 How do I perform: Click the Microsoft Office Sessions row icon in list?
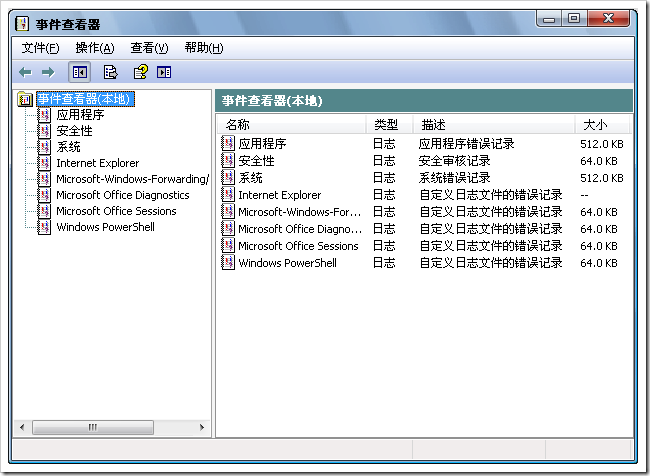(228, 245)
